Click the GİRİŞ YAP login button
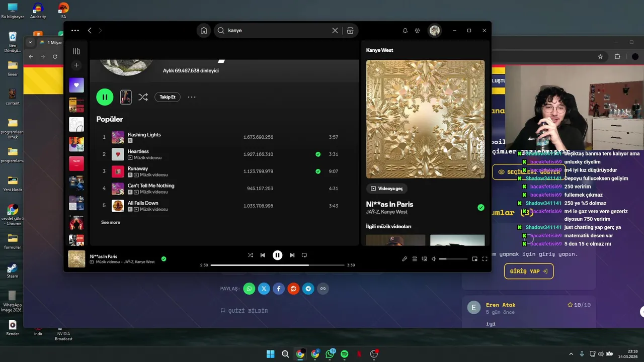Viewport: 644px width, 362px height. click(529, 271)
